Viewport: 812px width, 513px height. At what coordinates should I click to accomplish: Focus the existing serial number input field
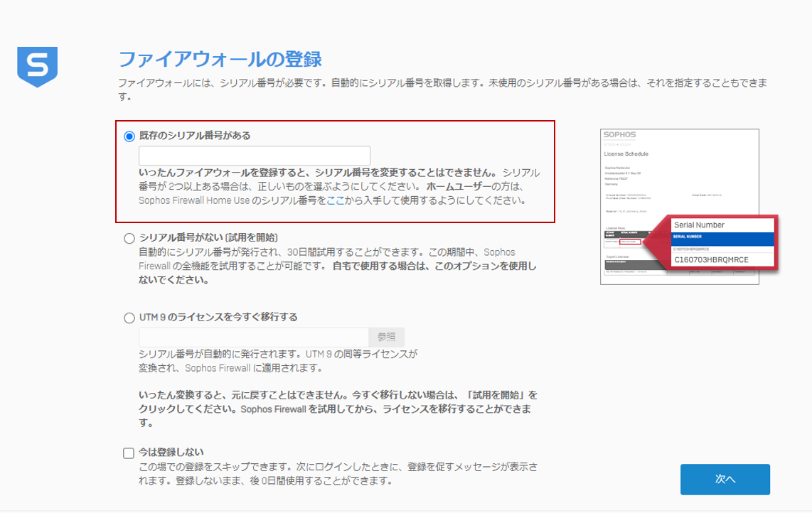tap(255, 156)
